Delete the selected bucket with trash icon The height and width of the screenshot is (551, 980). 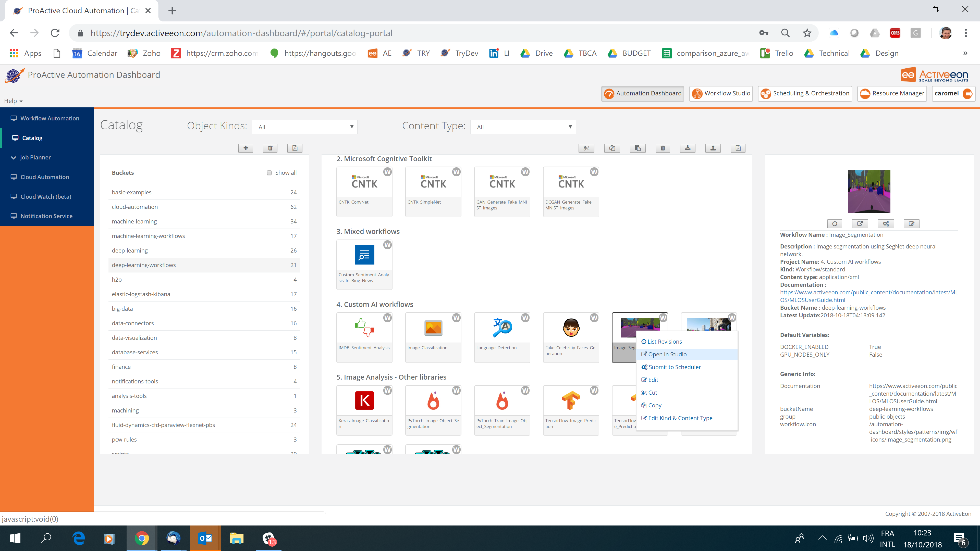270,148
